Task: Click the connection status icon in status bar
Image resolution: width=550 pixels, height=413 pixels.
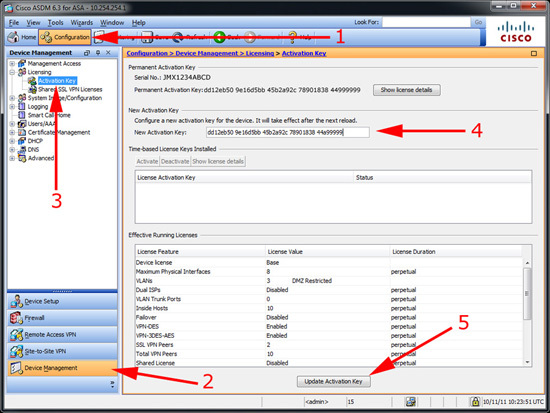Action: [410, 401]
